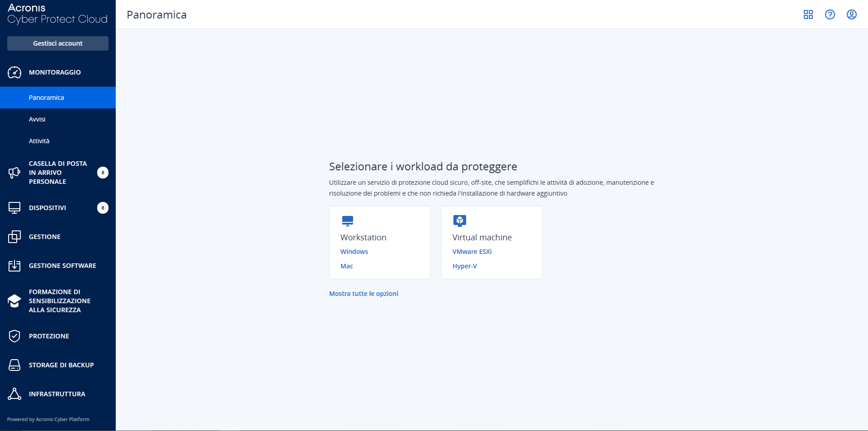
Task: Open the Attività section
Action: tap(39, 141)
